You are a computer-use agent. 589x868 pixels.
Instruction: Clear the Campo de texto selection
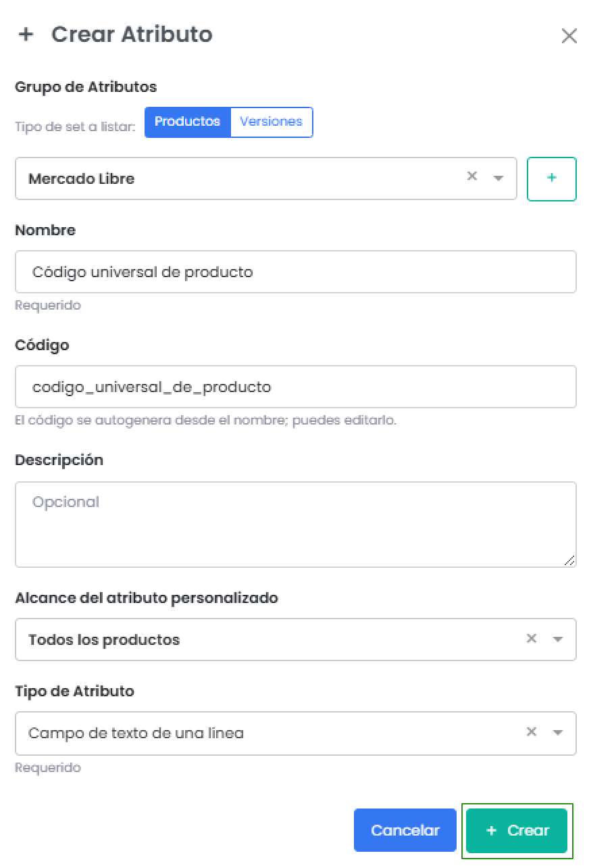coord(532,731)
